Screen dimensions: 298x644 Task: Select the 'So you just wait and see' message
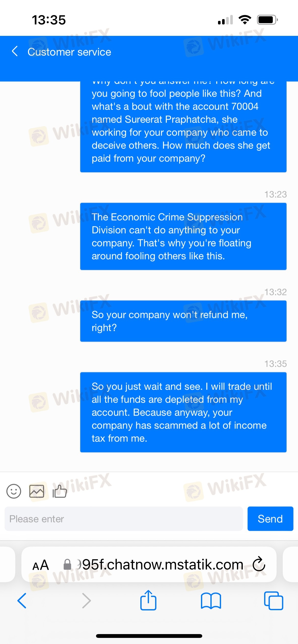point(183,412)
